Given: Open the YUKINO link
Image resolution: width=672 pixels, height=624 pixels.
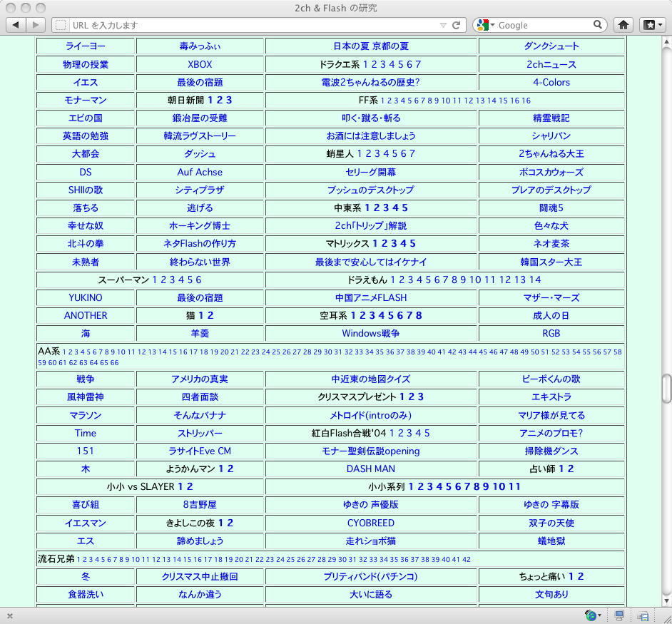Looking at the screenshot, I should (x=86, y=298).
